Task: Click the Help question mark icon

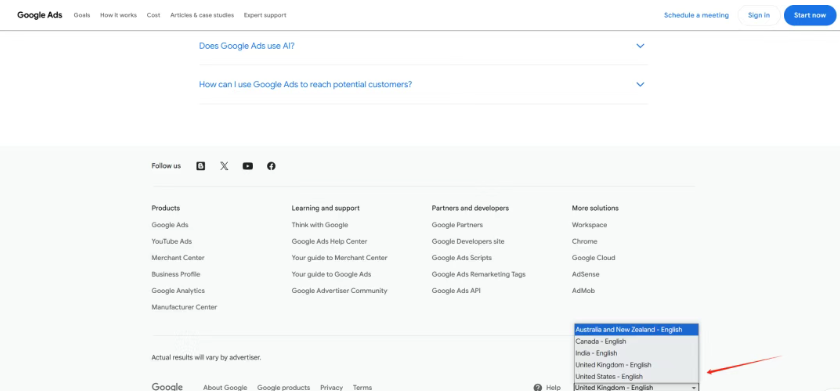Action: pyautogui.click(x=538, y=387)
